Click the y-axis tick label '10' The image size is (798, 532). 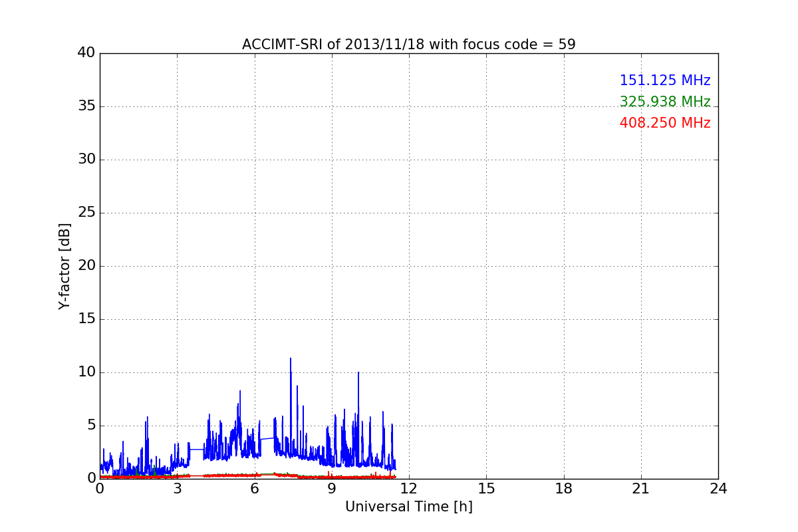coord(86,372)
